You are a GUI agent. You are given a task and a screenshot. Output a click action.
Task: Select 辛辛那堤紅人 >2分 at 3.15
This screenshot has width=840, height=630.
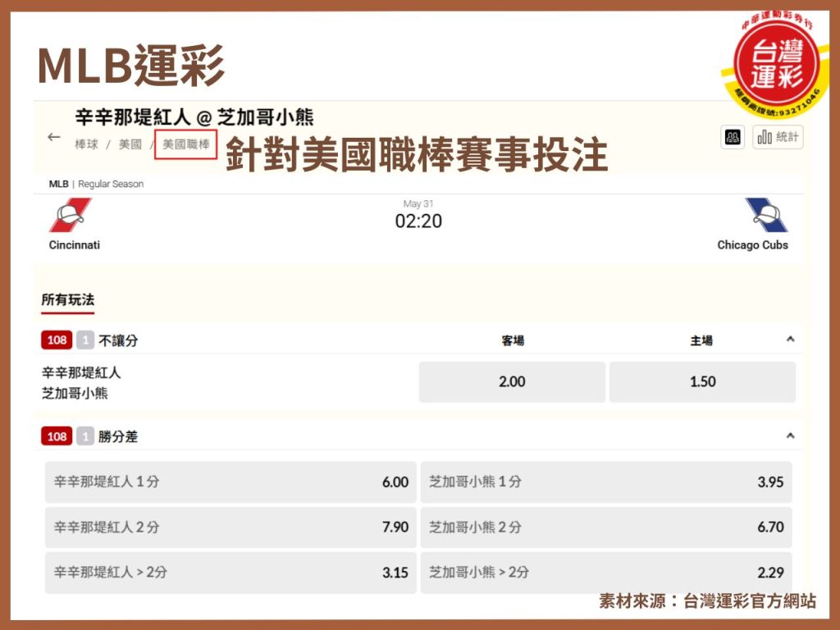231,572
